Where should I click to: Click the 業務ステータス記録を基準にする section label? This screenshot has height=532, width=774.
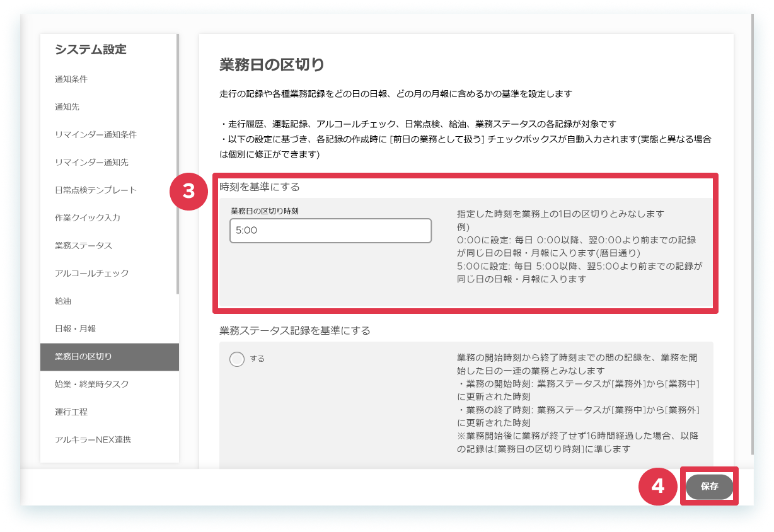coord(295,330)
